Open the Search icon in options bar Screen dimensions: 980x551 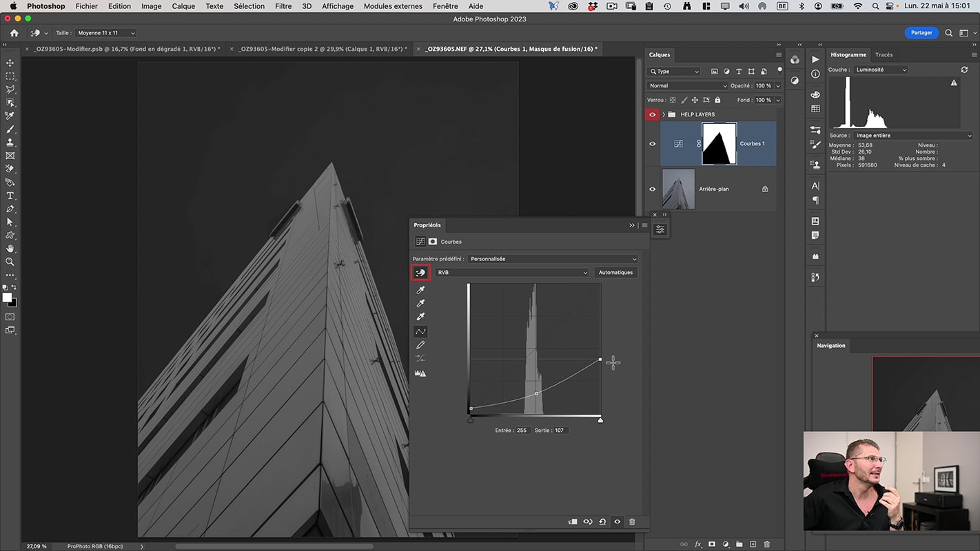click(x=949, y=33)
